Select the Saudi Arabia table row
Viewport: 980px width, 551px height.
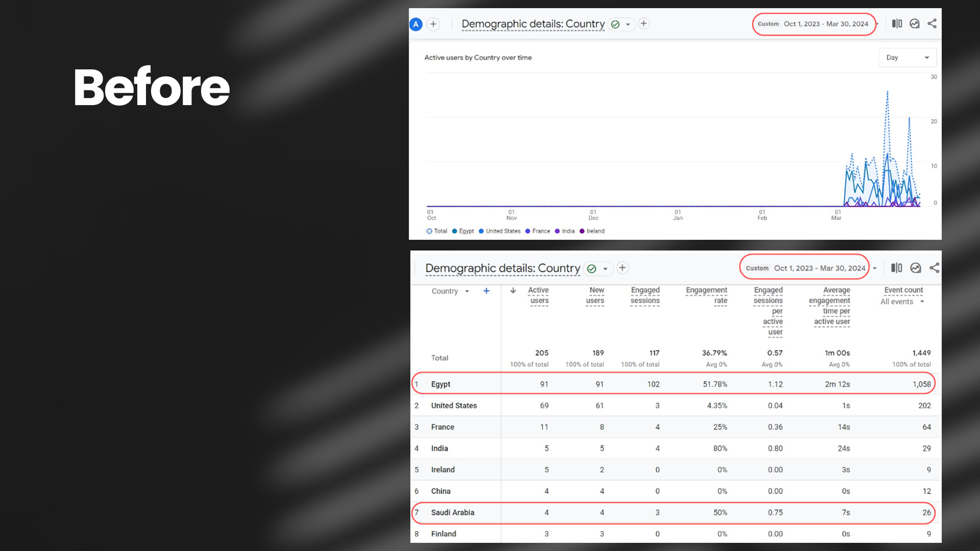coord(453,512)
